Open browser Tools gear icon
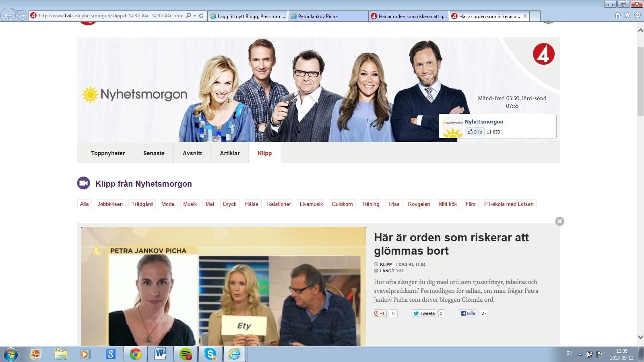This screenshot has height=362, width=644. [637, 15]
